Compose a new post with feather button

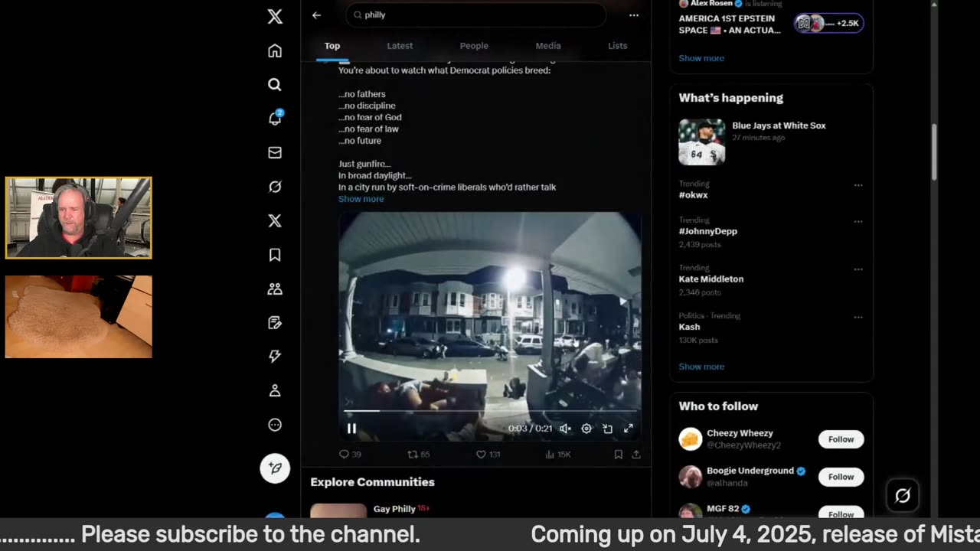[275, 468]
